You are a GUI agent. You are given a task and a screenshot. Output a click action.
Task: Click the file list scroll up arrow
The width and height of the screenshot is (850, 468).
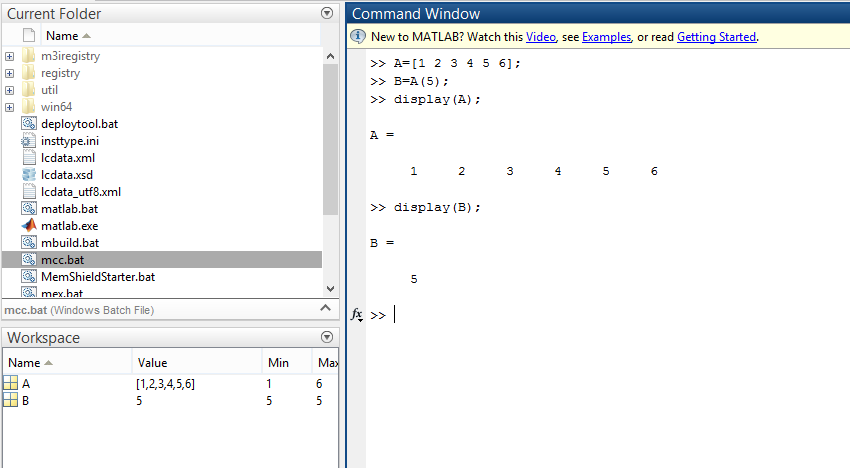331,56
